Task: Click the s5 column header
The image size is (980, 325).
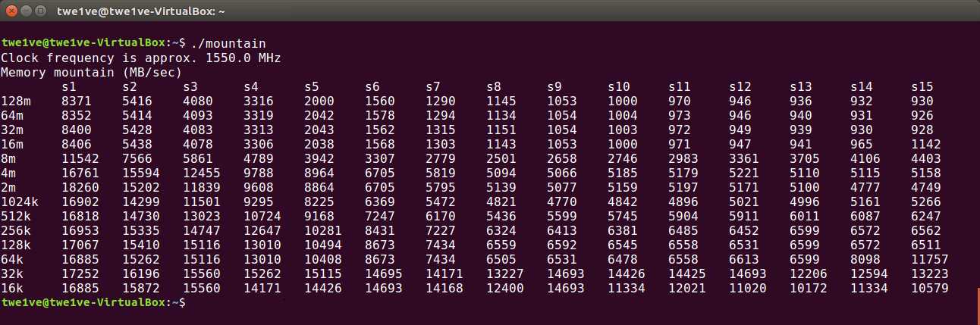Action: (312, 86)
